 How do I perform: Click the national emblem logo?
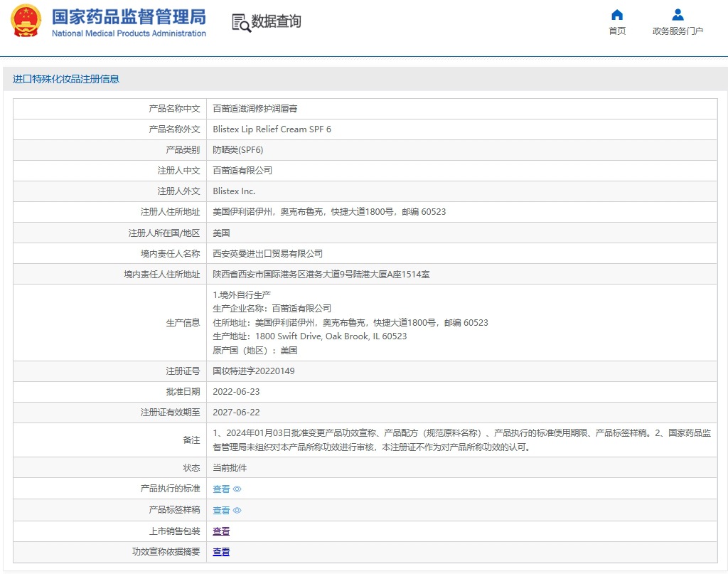(x=26, y=21)
